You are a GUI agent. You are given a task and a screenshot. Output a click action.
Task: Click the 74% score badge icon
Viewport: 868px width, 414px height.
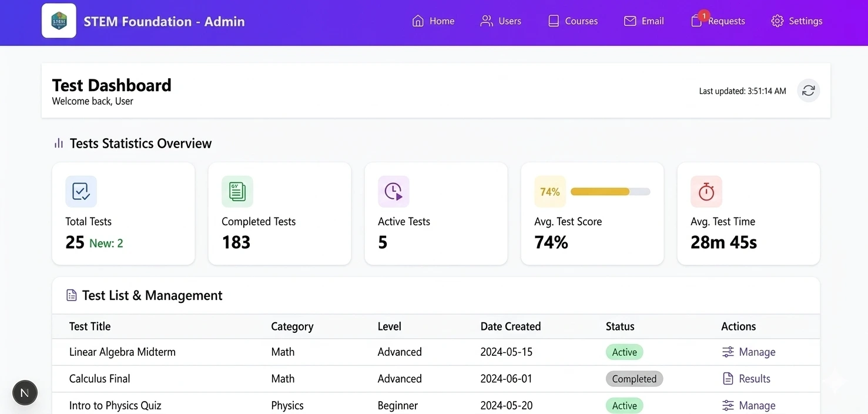click(x=549, y=192)
